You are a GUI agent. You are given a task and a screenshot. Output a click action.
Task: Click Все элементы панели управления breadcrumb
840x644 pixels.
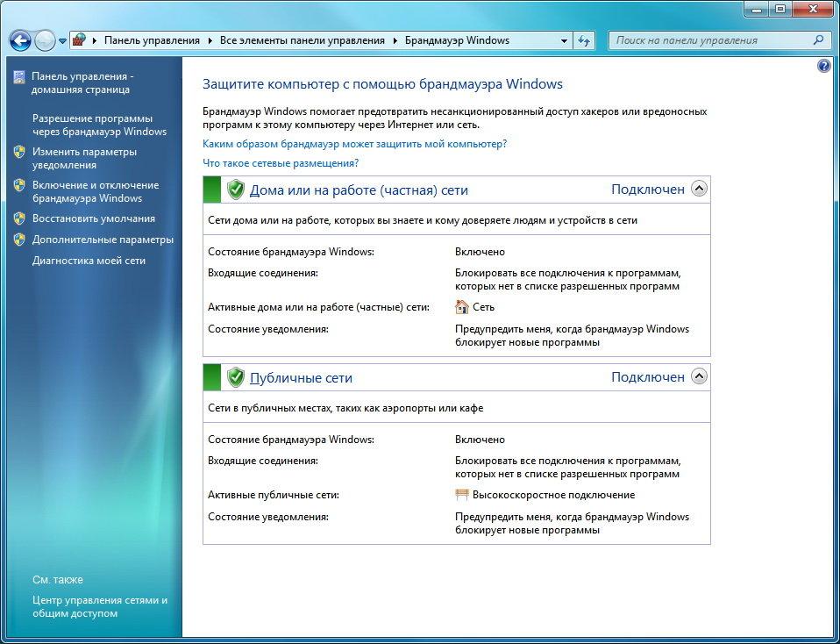point(303,40)
